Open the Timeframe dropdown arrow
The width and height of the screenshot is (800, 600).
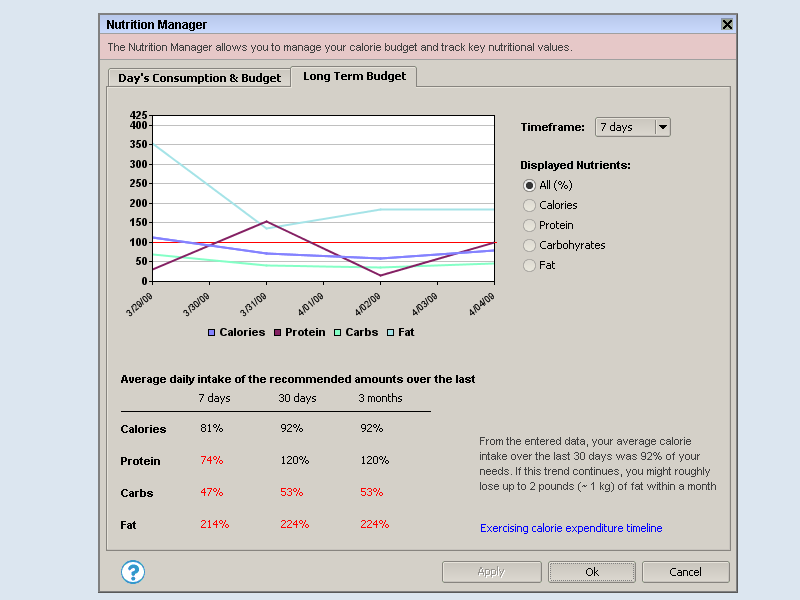[x=662, y=127]
